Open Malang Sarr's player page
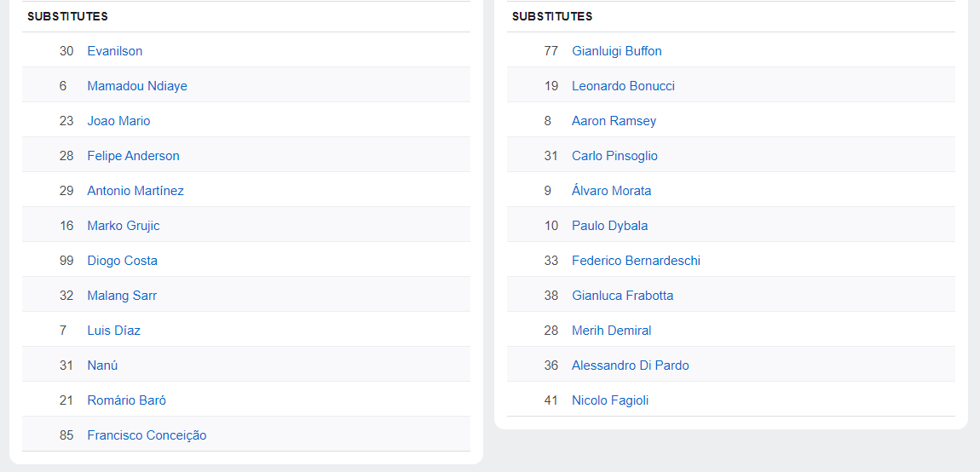This screenshot has width=980, height=472. [122, 296]
